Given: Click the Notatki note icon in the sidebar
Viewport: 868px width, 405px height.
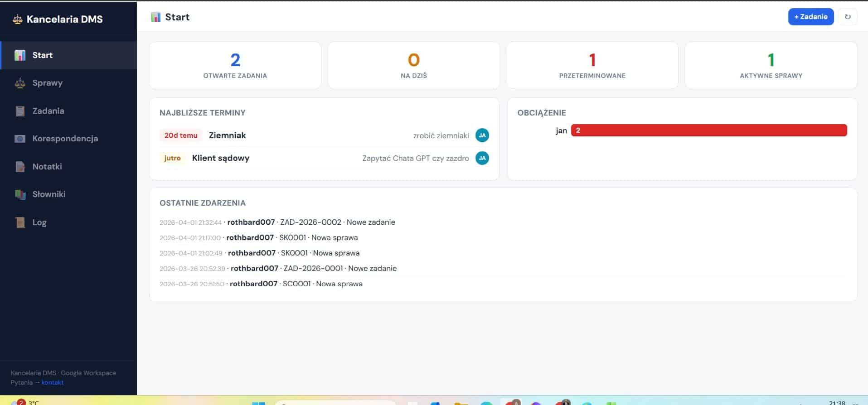Looking at the screenshot, I should click(20, 167).
